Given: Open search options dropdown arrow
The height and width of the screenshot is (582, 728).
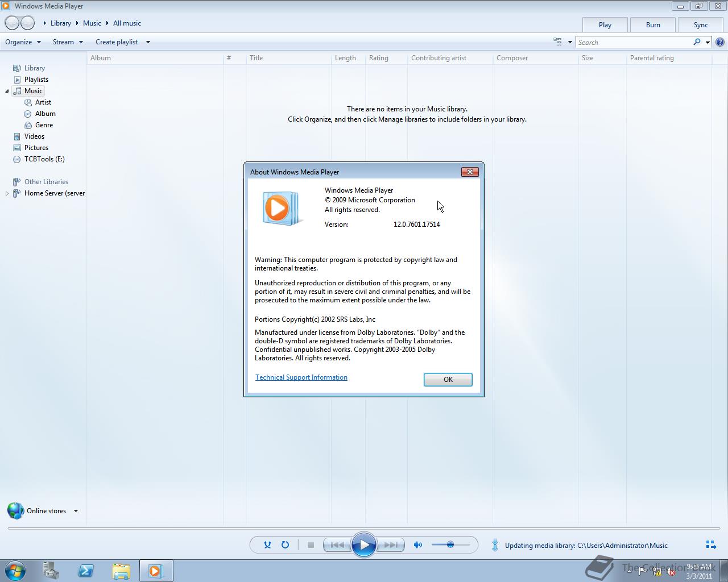Looking at the screenshot, I should click(x=708, y=42).
